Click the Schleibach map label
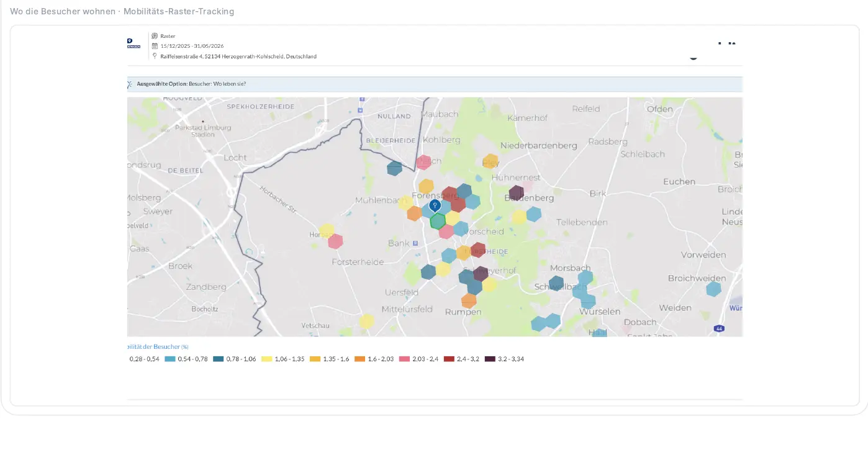Image resolution: width=868 pixels, height=450 pixels. 643,154
